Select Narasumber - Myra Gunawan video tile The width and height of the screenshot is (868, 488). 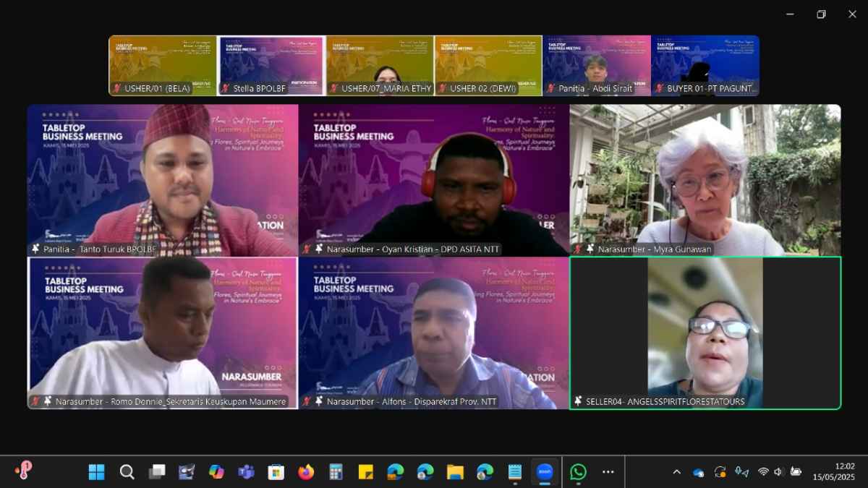pos(705,180)
